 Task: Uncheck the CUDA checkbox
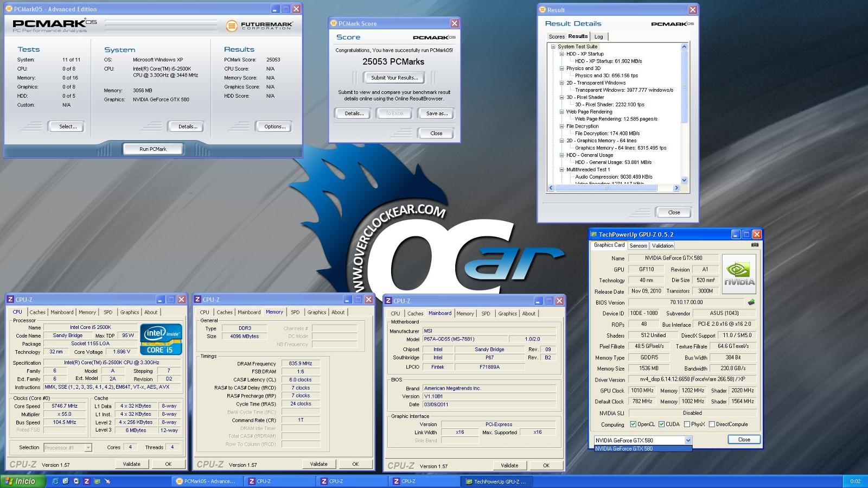(661, 424)
